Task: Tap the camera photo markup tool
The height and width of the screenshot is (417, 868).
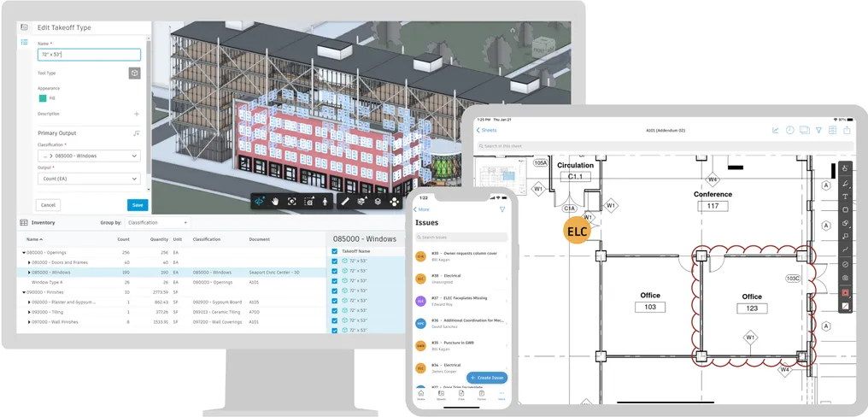Action: (845, 278)
